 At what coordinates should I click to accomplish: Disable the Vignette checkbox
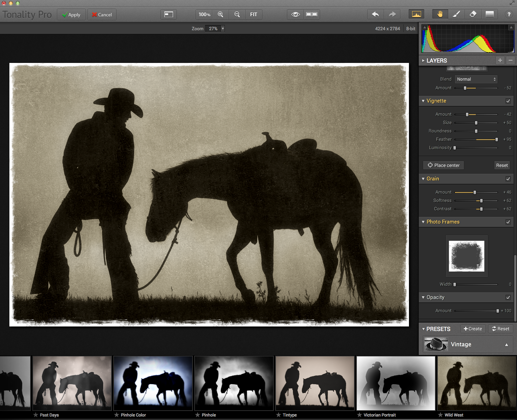click(508, 101)
